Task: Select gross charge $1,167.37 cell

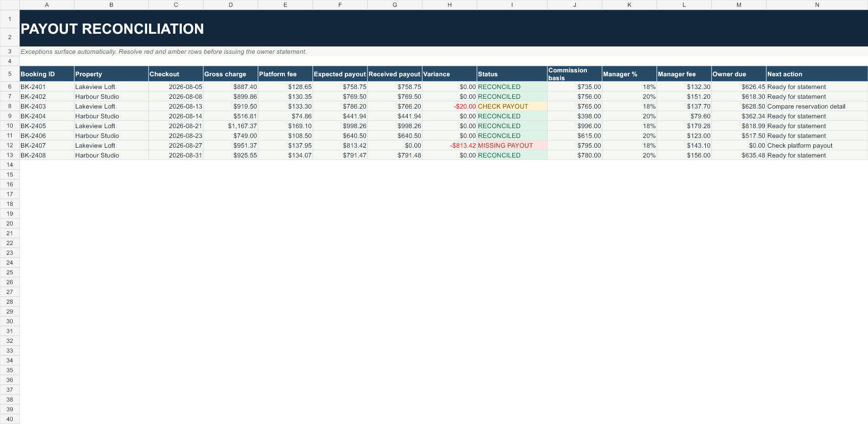Action: point(231,126)
